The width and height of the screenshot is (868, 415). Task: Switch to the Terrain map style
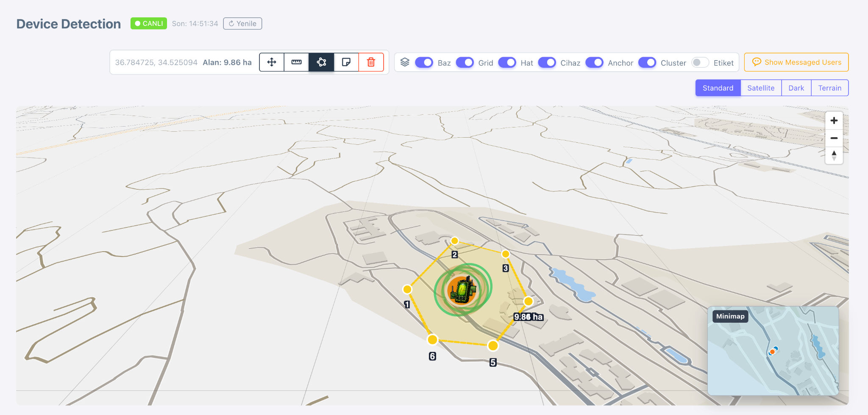click(829, 88)
